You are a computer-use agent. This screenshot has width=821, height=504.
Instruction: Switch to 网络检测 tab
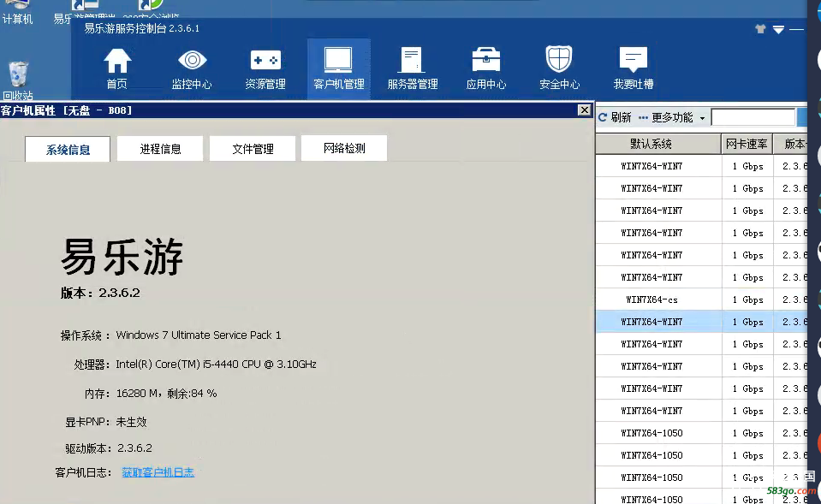point(344,148)
